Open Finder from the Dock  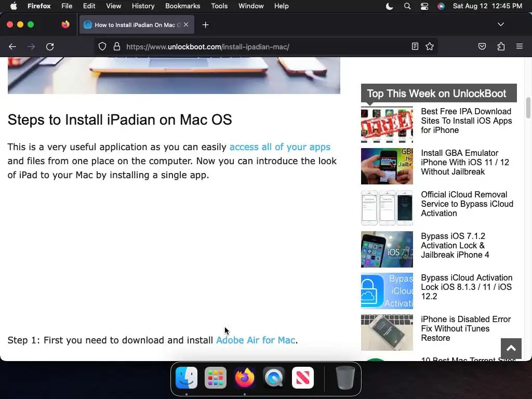click(187, 378)
